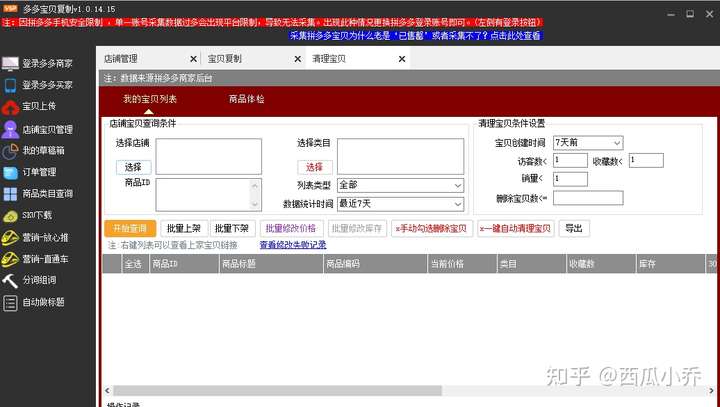
Task: Click the table's left scroll arrow
Action: tap(107, 390)
